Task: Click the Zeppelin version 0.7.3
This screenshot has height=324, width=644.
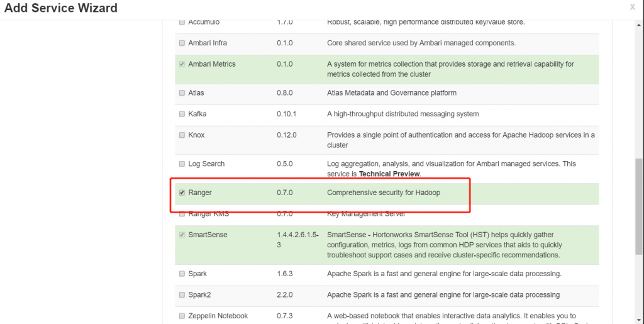Action: (285, 316)
